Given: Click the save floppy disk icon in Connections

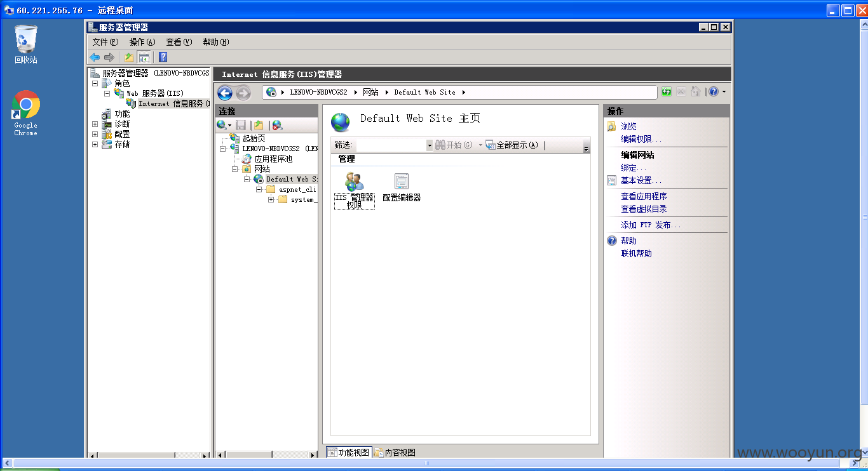Looking at the screenshot, I should pos(241,125).
